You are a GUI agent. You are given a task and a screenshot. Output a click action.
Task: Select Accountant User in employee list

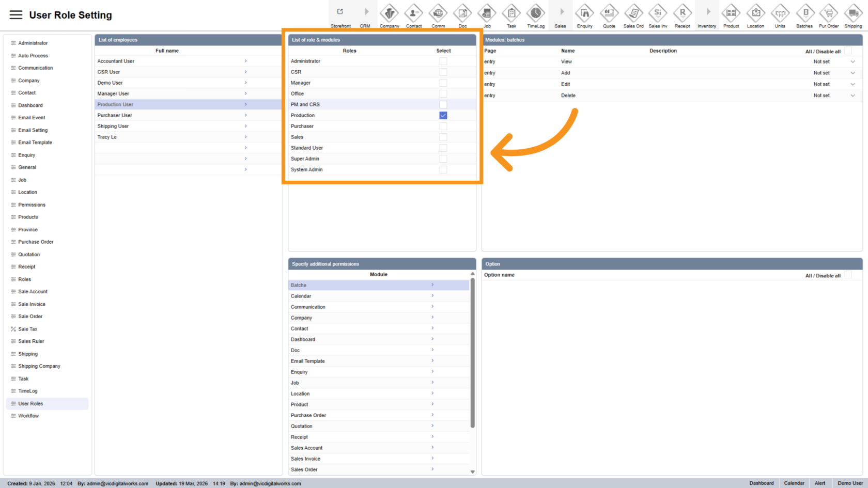116,61
